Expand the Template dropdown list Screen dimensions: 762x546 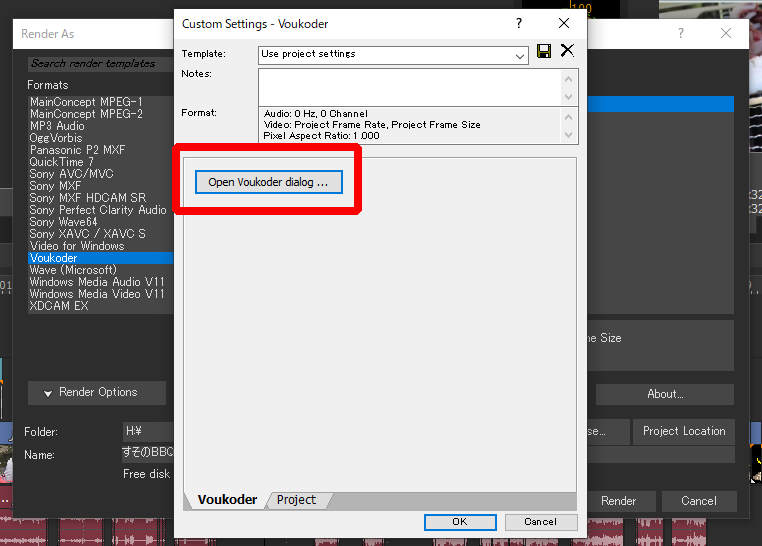point(520,56)
